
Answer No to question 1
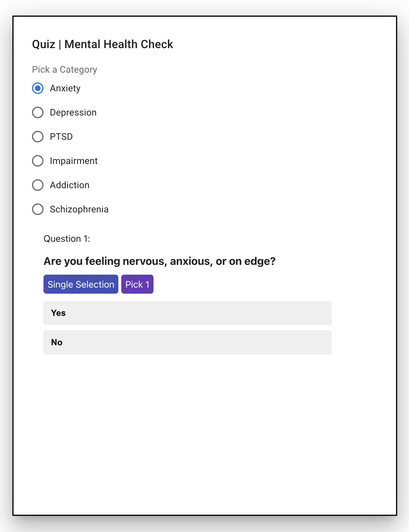[188, 342]
